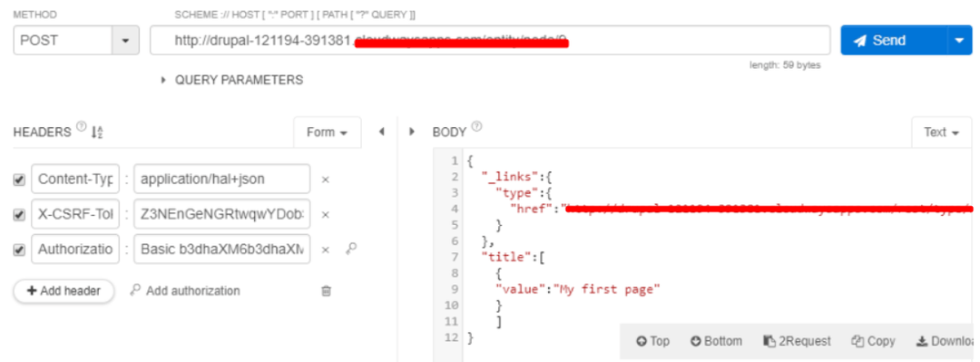Open the Send button dropdown arrow

pyautogui.click(x=959, y=41)
